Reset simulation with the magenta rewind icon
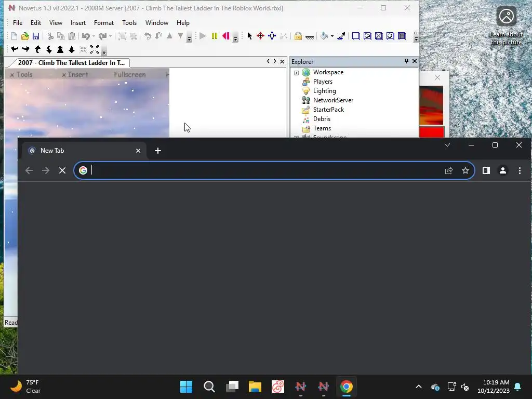The width and height of the screenshot is (532, 399). pyautogui.click(x=225, y=36)
